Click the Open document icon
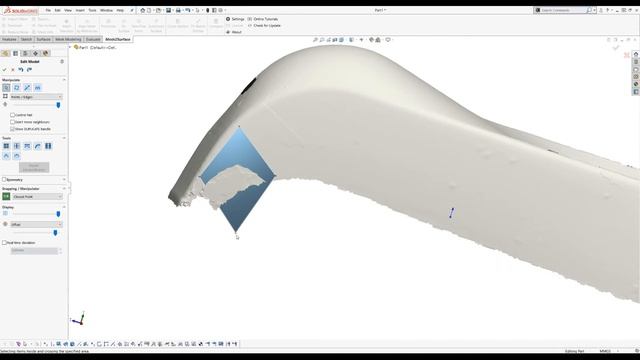640x360 pixels. (x=158, y=10)
